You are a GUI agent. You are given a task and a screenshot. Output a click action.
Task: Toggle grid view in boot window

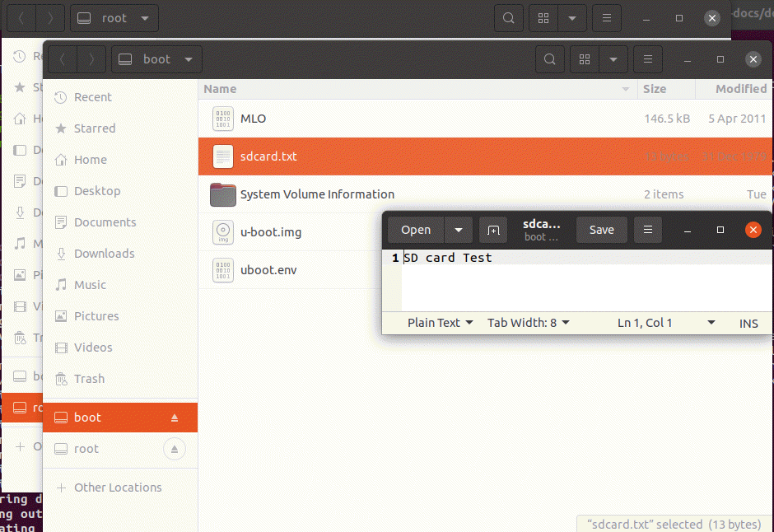(x=585, y=59)
